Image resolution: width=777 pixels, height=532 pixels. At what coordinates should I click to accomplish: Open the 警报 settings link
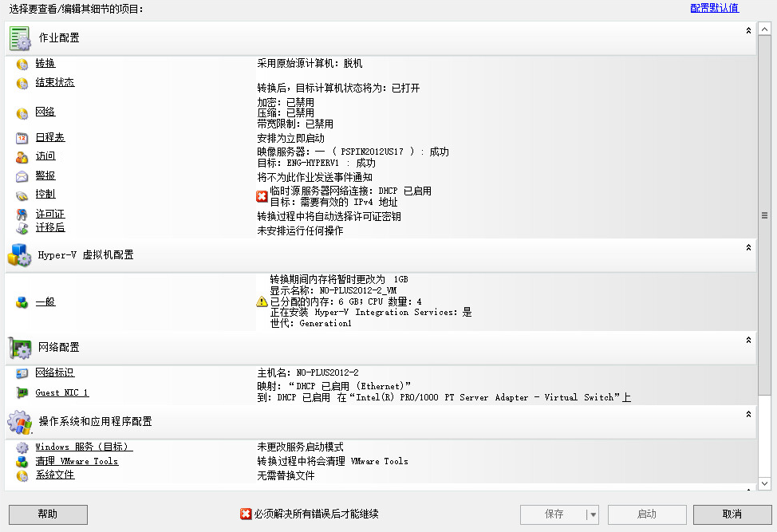45,175
